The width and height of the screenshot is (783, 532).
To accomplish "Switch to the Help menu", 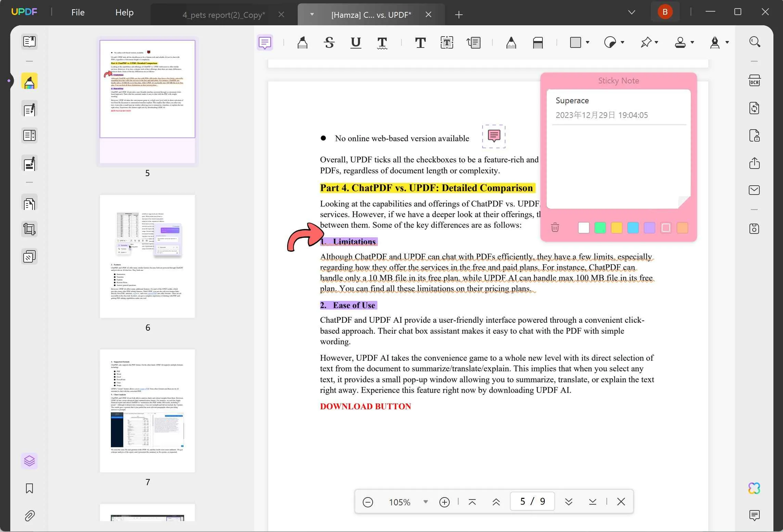I will point(124,12).
